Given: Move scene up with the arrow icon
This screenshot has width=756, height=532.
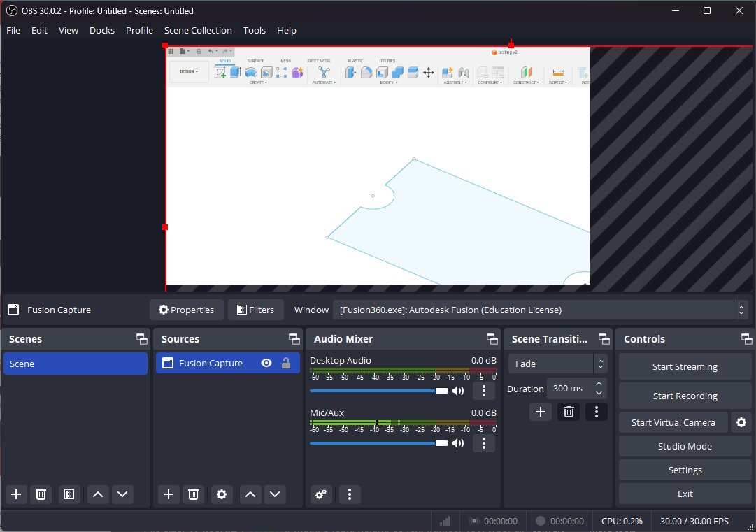Looking at the screenshot, I should point(97,494).
